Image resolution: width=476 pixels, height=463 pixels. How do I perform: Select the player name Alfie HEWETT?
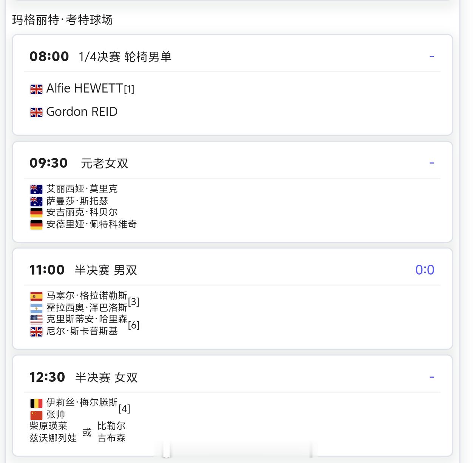tap(85, 88)
